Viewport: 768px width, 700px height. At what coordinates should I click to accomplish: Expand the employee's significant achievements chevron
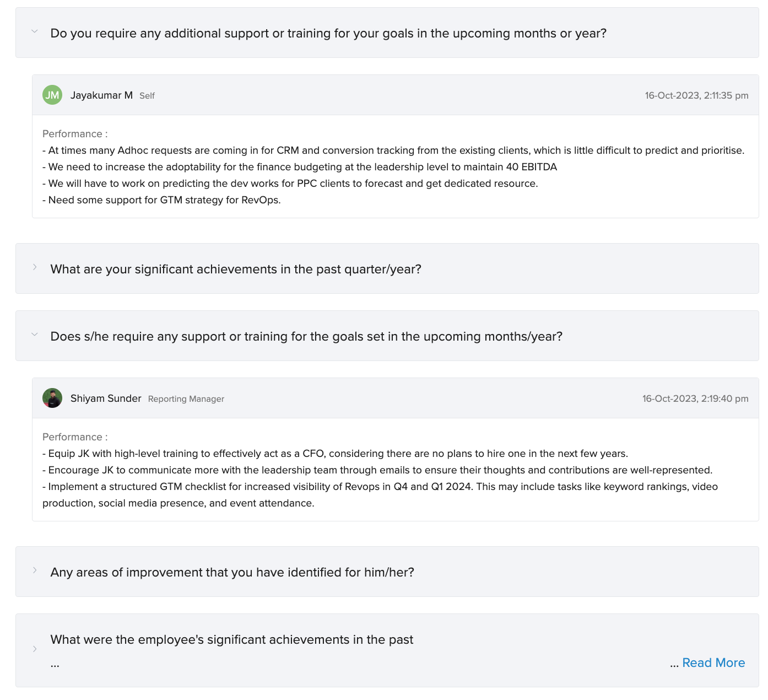35,649
